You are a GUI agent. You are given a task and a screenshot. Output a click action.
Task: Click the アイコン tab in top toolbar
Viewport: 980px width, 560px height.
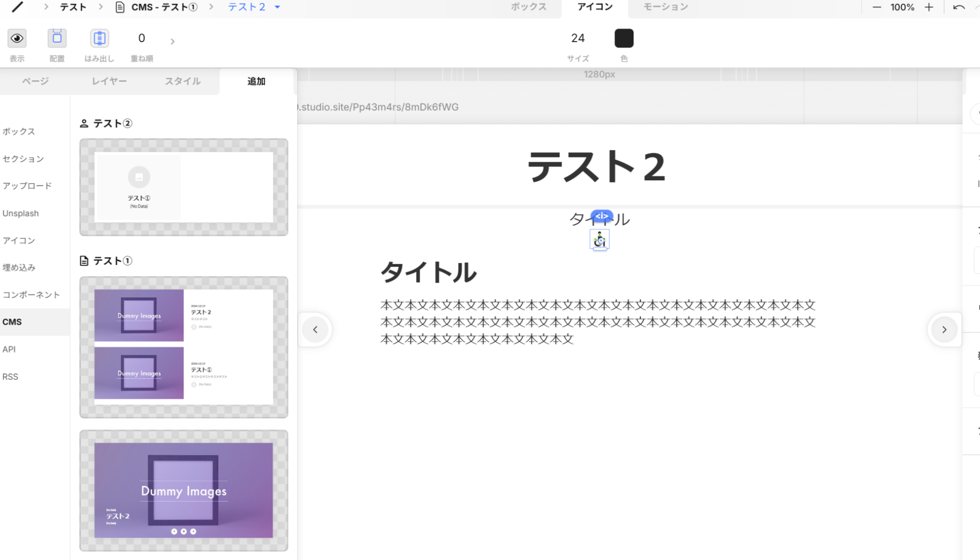point(595,7)
